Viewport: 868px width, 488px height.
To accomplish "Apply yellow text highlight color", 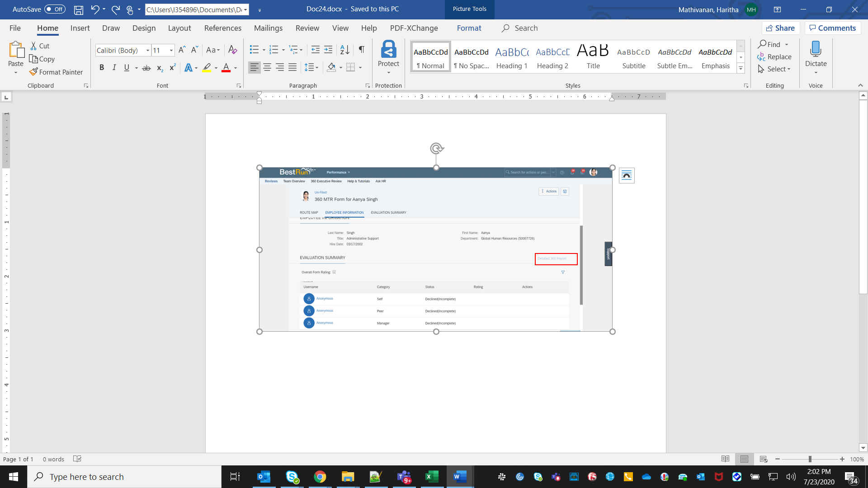I will [207, 68].
